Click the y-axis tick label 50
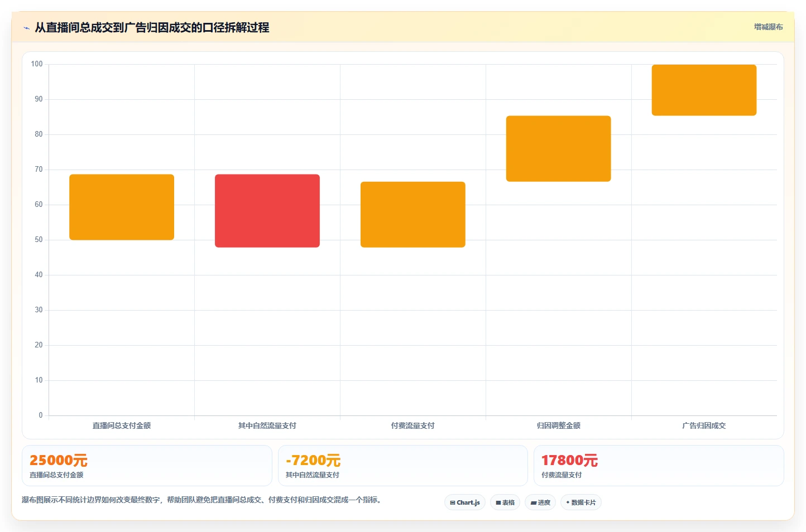 coord(39,240)
